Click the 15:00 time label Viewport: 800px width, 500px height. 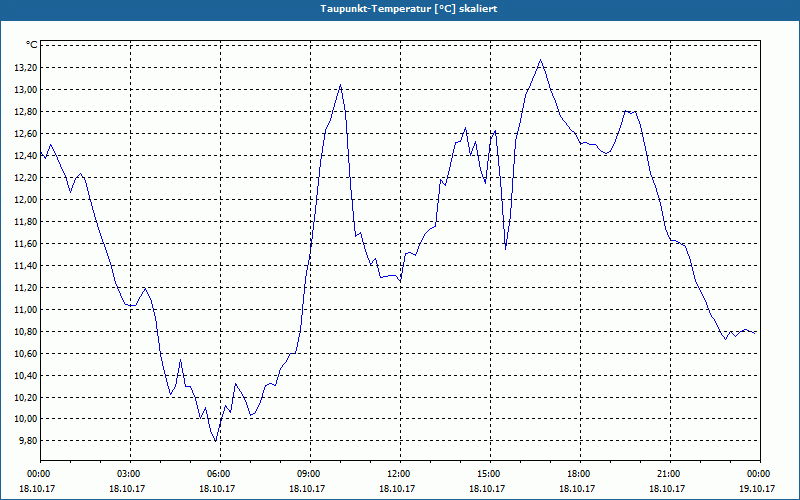490,474
